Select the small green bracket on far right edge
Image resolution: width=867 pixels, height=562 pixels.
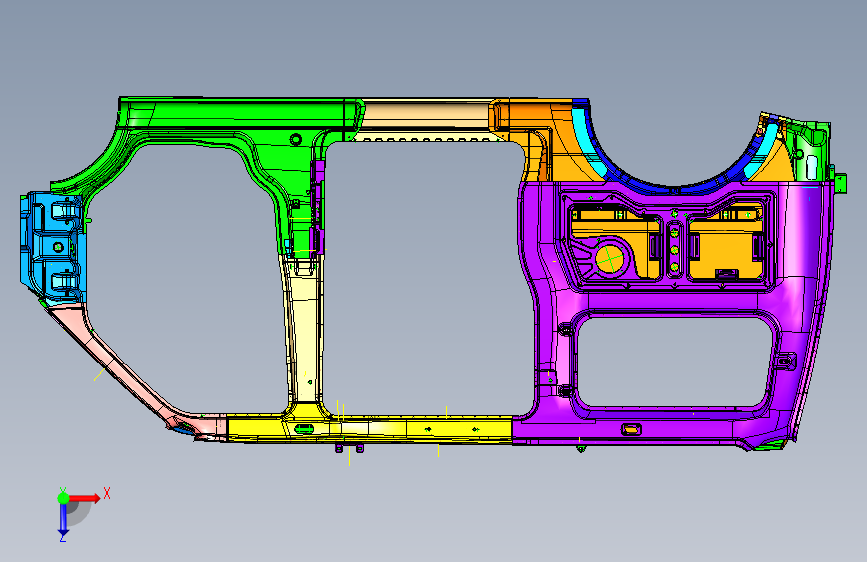click(840, 183)
